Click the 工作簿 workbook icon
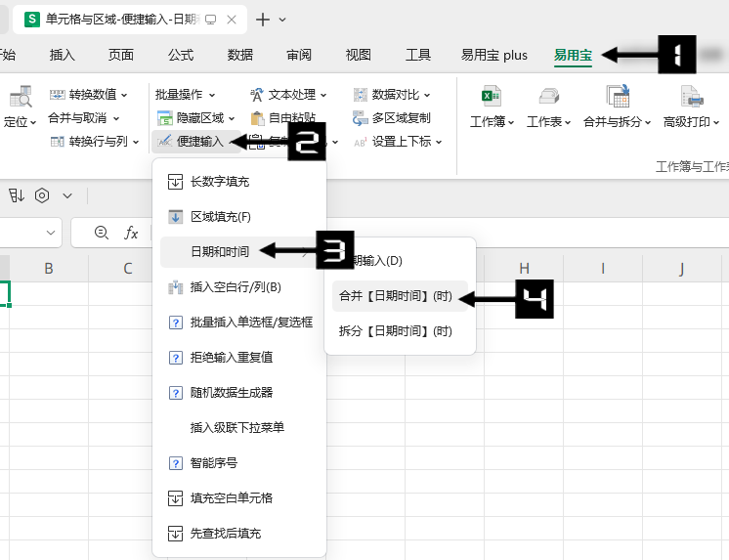This screenshot has height=560, width=729. 492,96
